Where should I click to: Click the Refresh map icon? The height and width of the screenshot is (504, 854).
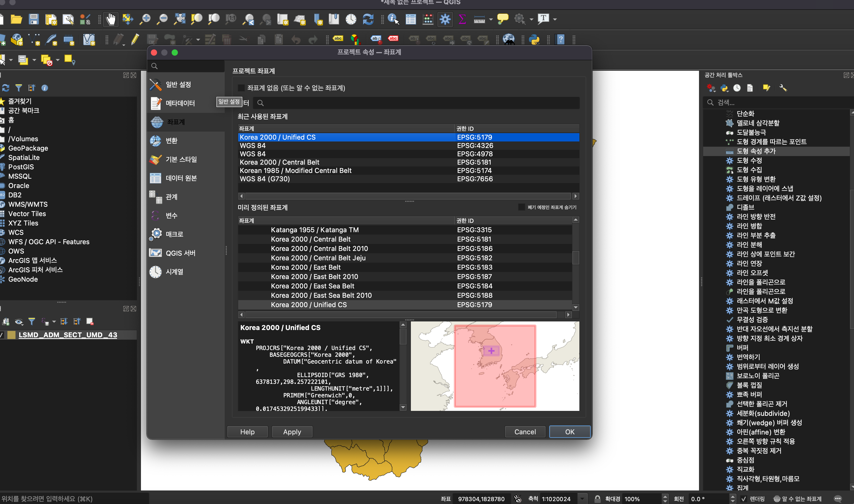(x=368, y=19)
